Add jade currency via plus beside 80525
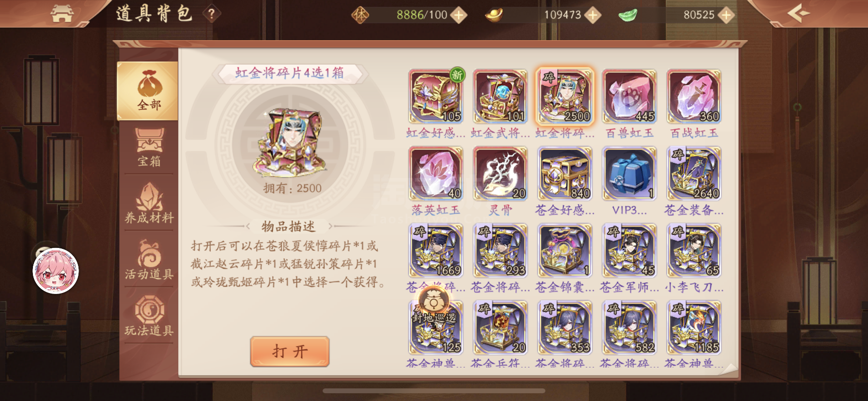This screenshot has height=401, width=868. click(726, 15)
